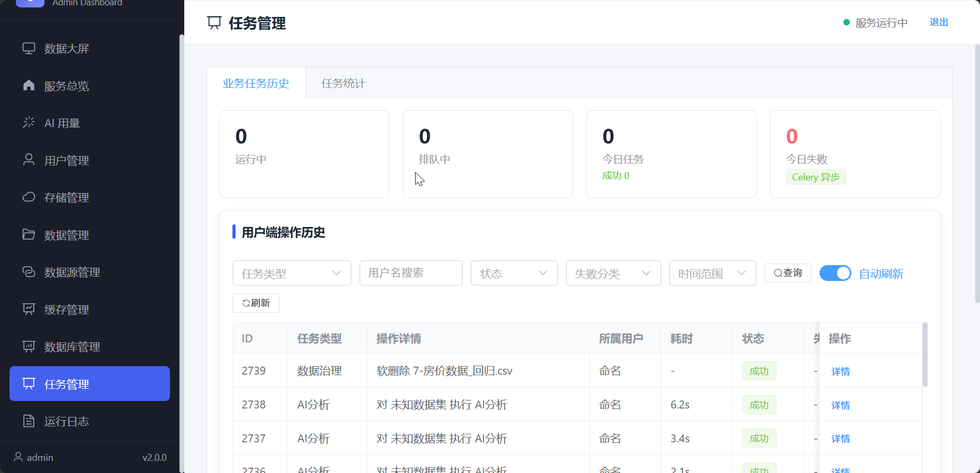This screenshot has width=980, height=473.
Task: Open 存储管理 section
Action: coord(89,197)
